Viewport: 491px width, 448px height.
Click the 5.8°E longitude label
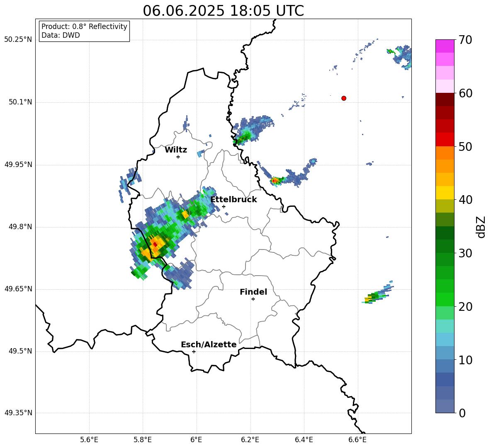click(x=143, y=440)
